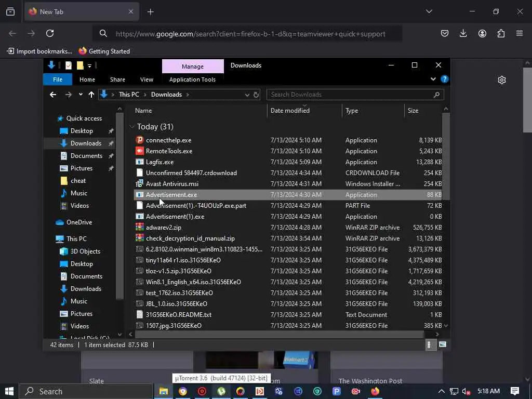
Task: Open Windows Start menu
Action: 9,391
